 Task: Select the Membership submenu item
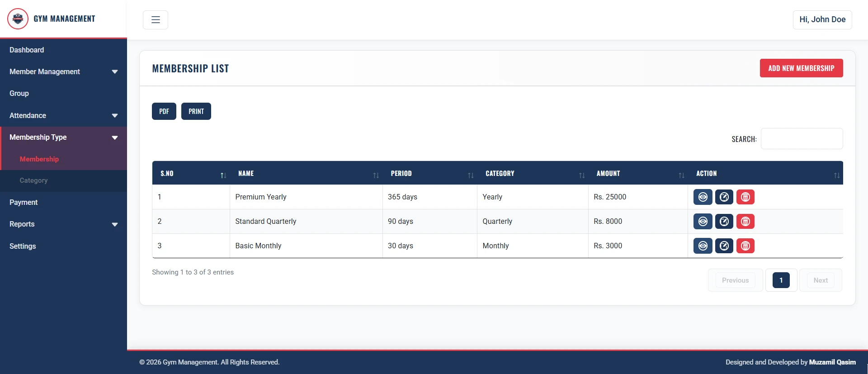[x=63, y=159]
